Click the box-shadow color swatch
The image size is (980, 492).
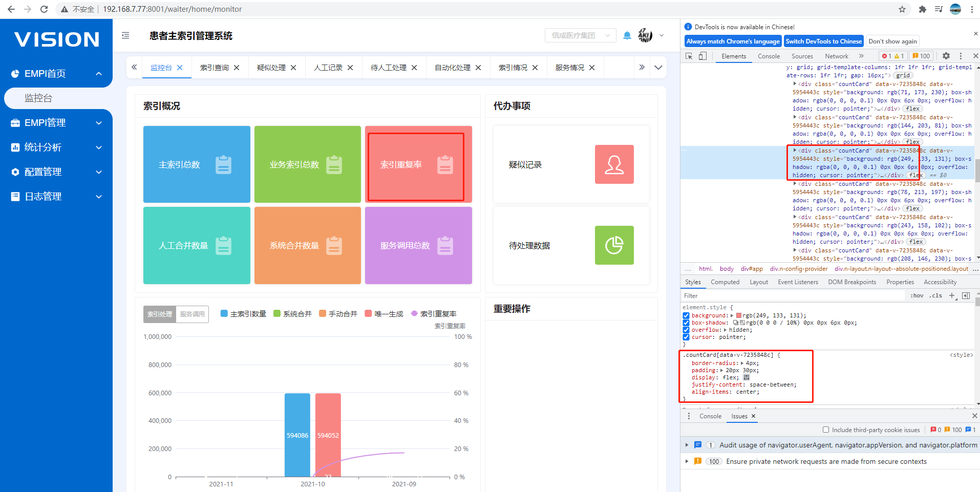click(x=742, y=323)
